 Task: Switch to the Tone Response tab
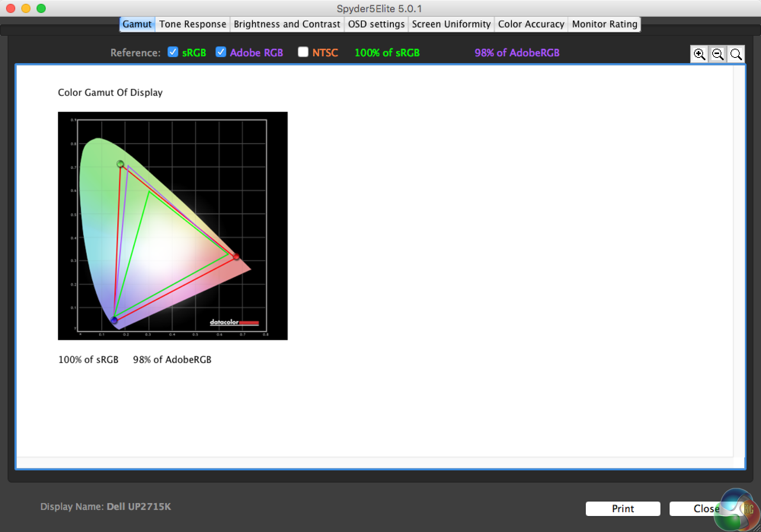[x=192, y=24]
